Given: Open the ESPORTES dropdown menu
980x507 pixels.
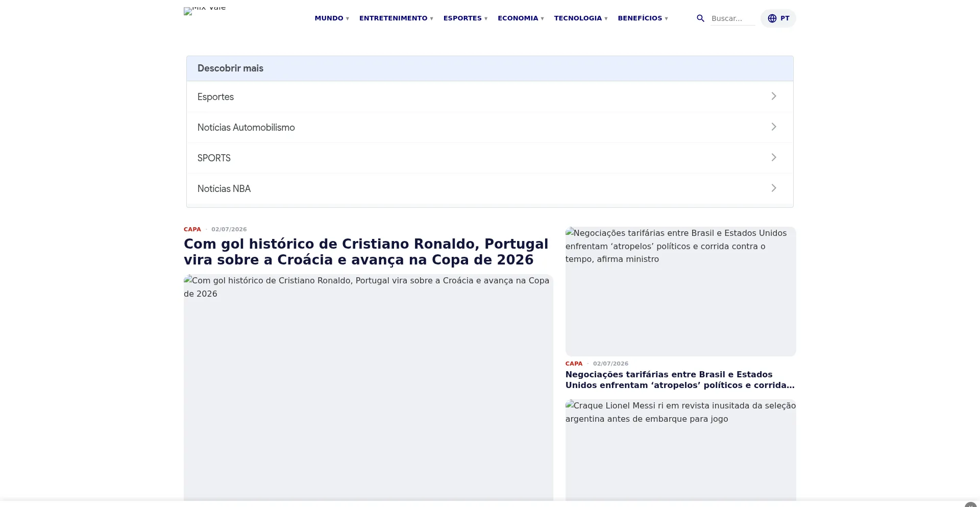Looking at the screenshot, I should pos(465,18).
